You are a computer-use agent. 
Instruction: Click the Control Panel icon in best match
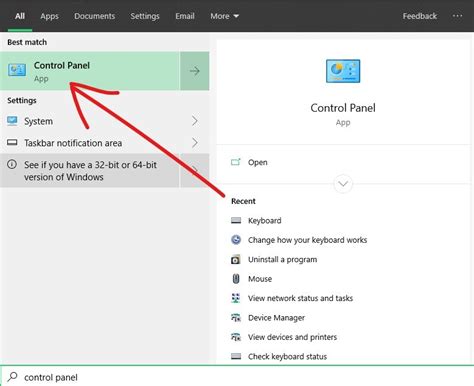17,70
